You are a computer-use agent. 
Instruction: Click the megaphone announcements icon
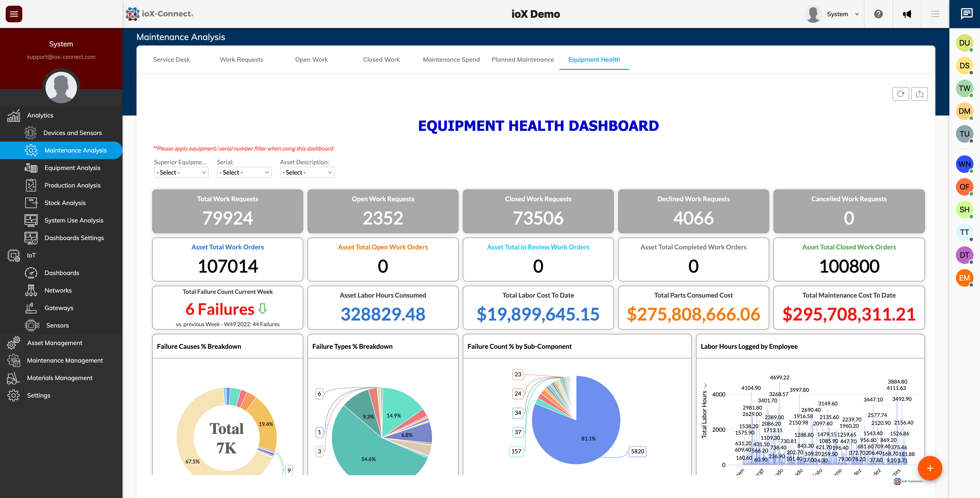(x=907, y=14)
